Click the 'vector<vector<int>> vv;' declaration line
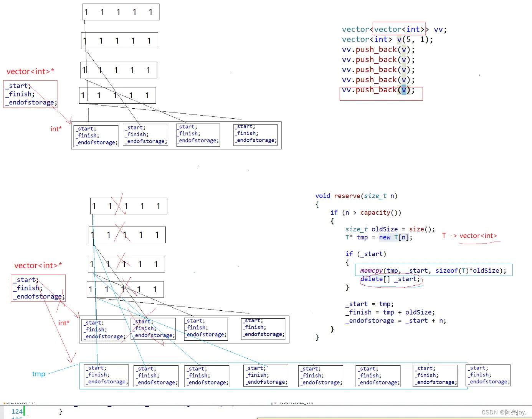The width and height of the screenshot is (532, 419). (x=394, y=29)
